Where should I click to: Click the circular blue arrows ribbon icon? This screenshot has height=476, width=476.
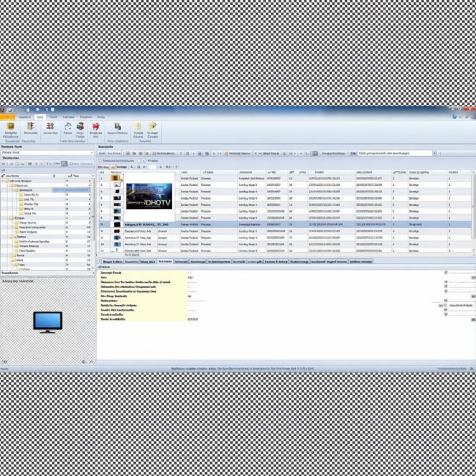click(x=68, y=126)
